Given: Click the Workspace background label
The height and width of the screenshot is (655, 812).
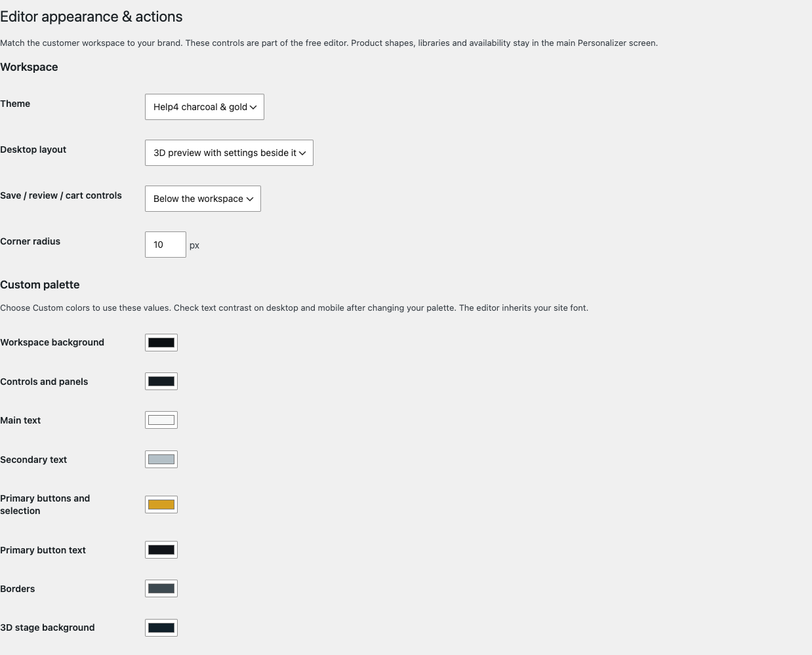Looking at the screenshot, I should tap(52, 342).
